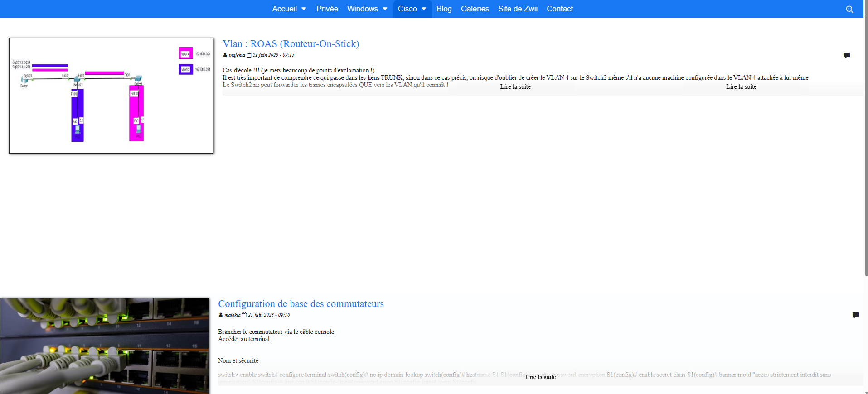Navigate to Galeries in the top menu
The width and height of the screenshot is (868, 394).
point(475,9)
